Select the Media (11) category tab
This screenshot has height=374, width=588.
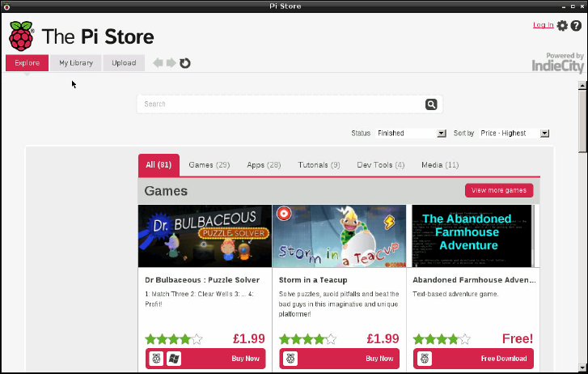(x=440, y=165)
